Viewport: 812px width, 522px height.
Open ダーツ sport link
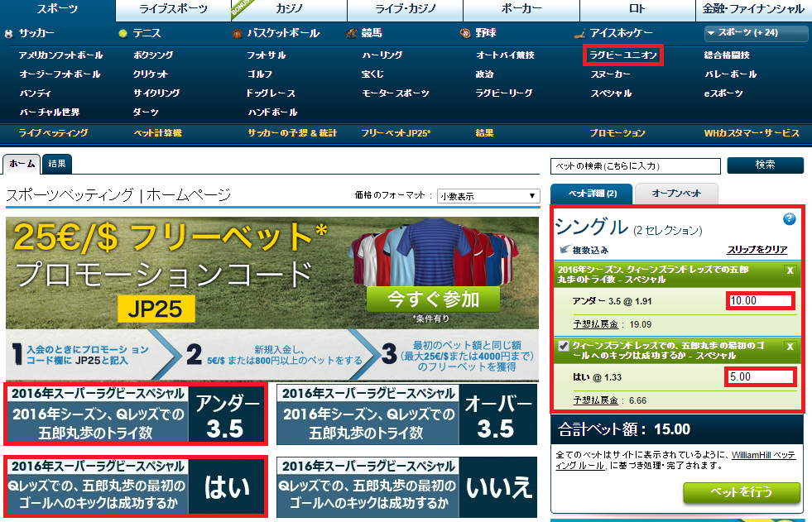146,113
